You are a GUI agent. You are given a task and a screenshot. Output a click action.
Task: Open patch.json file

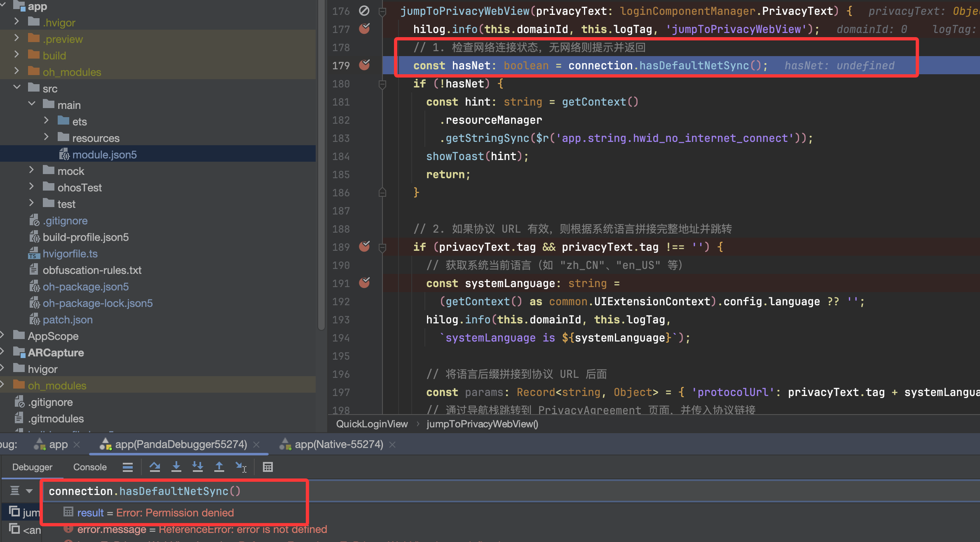(x=68, y=320)
